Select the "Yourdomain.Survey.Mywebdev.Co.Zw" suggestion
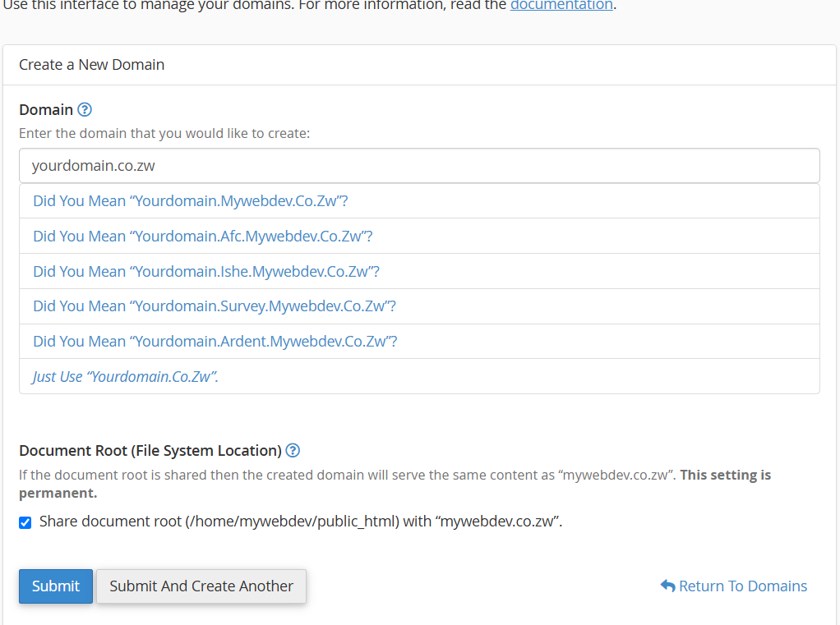The image size is (840, 625). point(215,306)
